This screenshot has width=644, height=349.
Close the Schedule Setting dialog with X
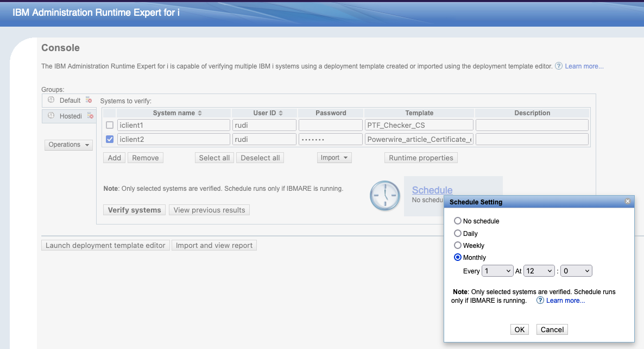pos(628,202)
